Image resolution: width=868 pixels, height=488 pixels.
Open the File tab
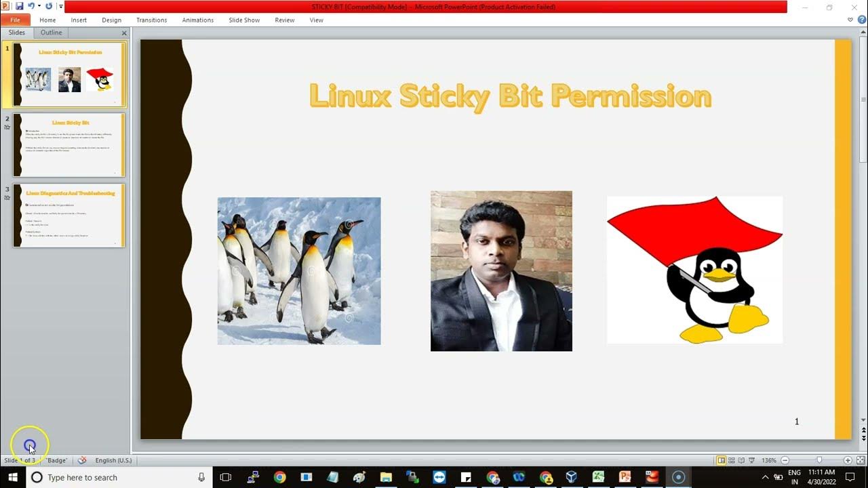tap(15, 20)
